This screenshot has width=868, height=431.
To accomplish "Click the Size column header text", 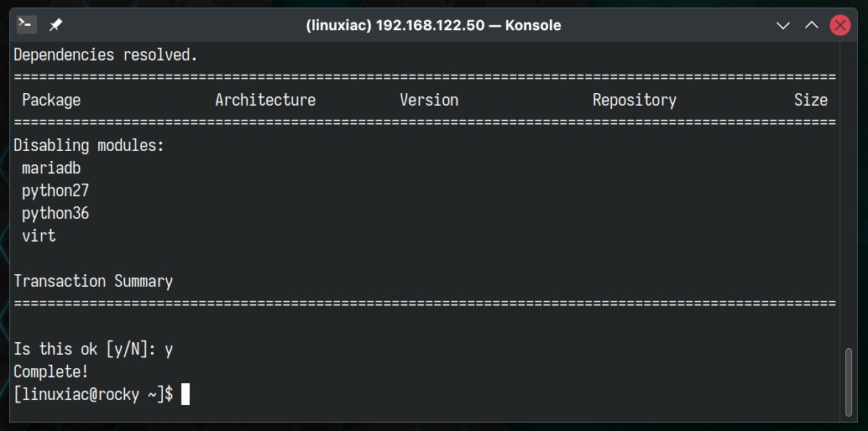I will click(811, 100).
